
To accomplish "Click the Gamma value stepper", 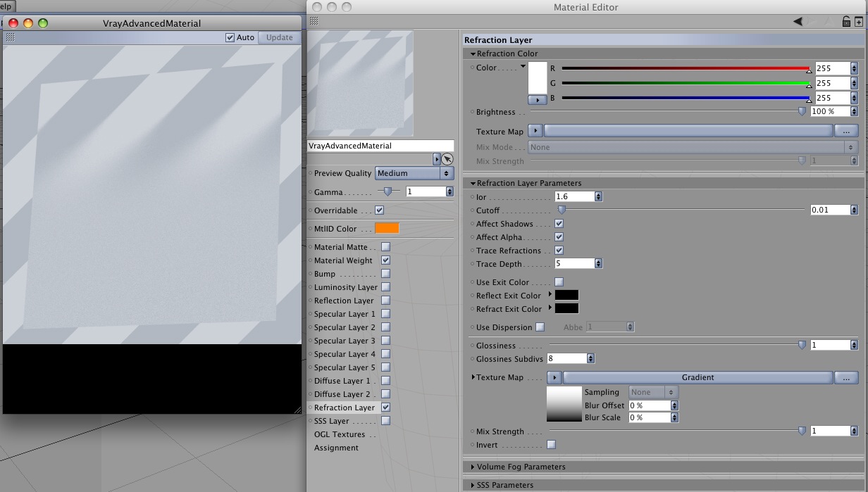I will click(449, 191).
